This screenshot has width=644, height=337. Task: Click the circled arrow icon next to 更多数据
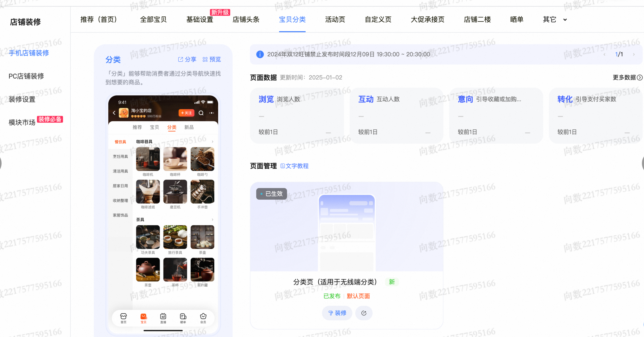click(640, 77)
